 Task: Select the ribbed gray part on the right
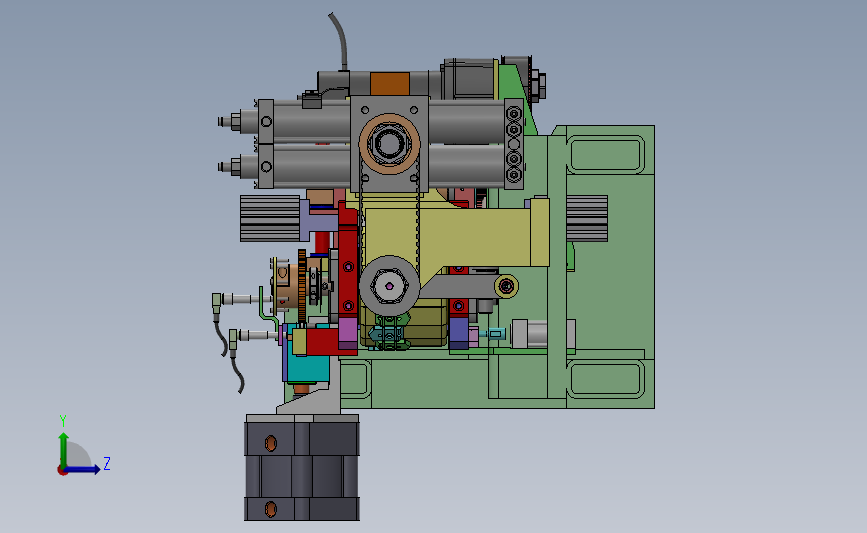point(587,218)
